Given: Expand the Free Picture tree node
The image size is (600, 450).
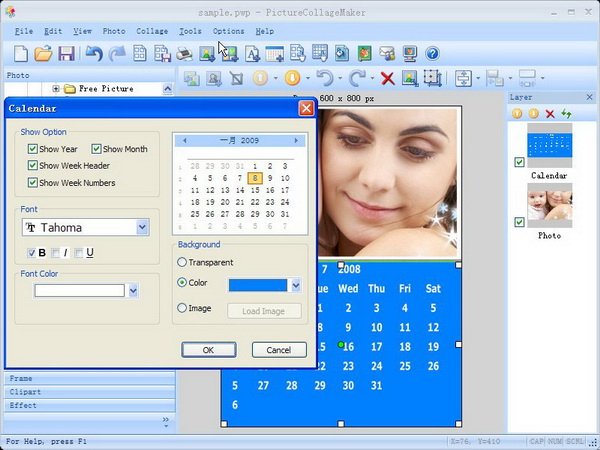Looking at the screenshot, I should [x=56, y=89].
